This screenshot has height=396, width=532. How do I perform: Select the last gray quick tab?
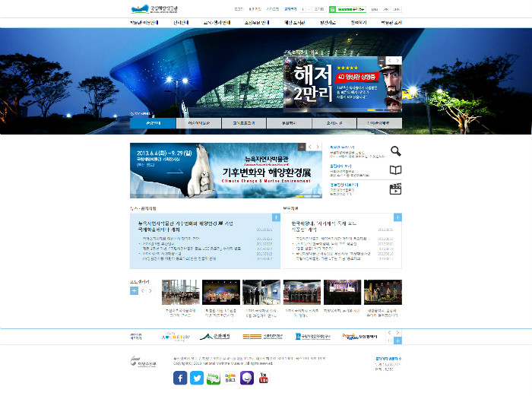[380, 123]
